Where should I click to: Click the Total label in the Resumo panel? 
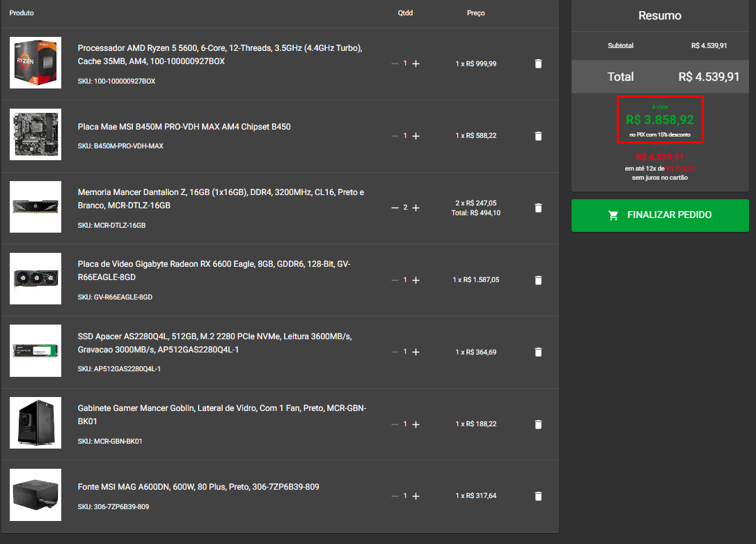[620, 77]
